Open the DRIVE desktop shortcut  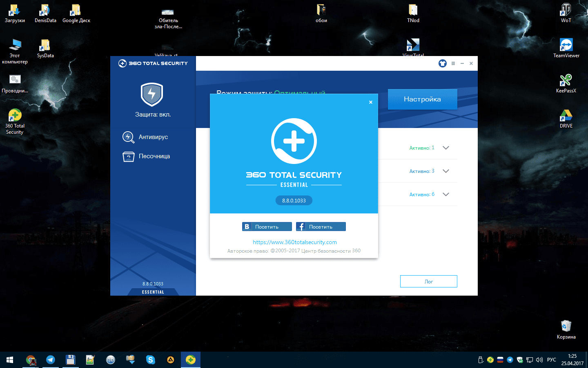tap(566, 119)
